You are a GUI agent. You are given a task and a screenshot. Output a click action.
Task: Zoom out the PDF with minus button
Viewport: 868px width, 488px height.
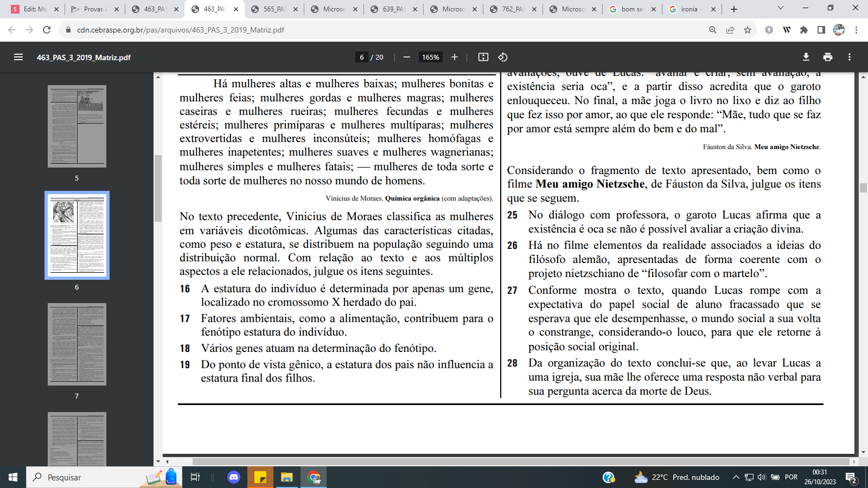(406, 57)
